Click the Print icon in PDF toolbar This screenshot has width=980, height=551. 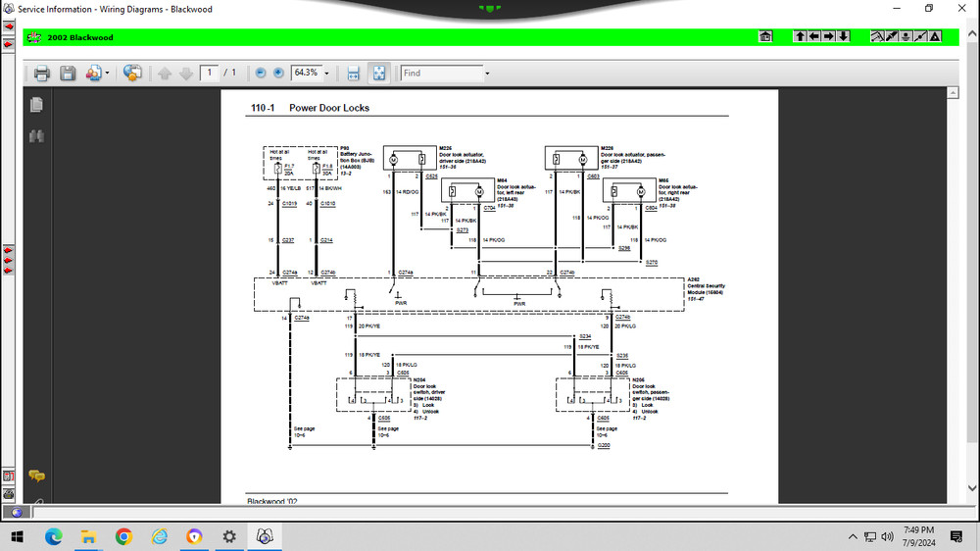coord(41,74)
